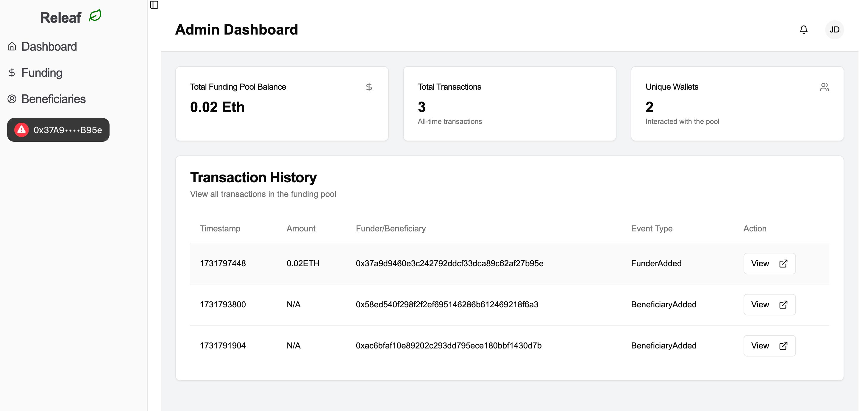The image size is (868, 411).
Task: Click the Dollar sign icon on funding card
Action: click(x=369, y=87)
